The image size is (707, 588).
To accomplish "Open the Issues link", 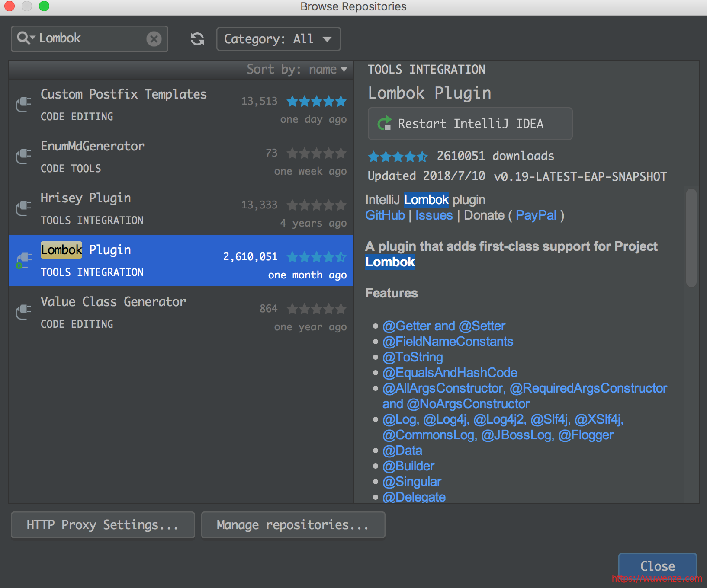I will [434, 215].
